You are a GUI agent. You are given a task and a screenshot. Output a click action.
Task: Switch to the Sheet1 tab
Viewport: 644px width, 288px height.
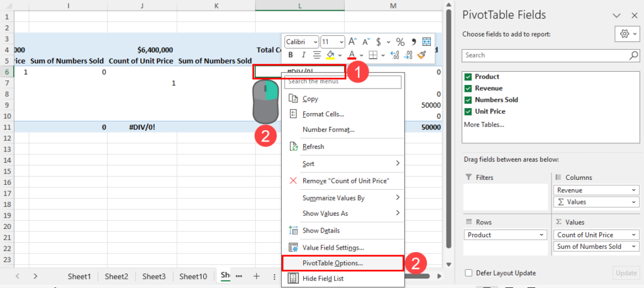pyautogui.click(x=79, y=277)
